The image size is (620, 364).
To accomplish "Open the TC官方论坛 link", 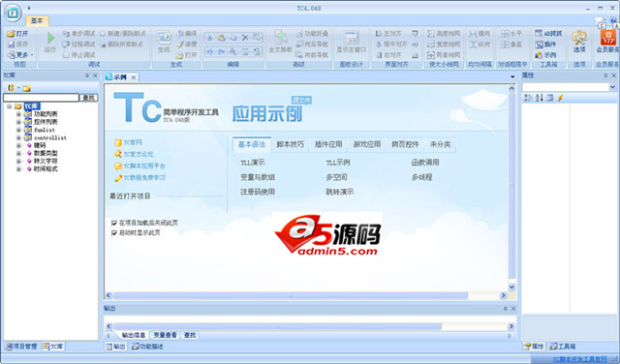I will pyautogui.click(x=139, y=155).
